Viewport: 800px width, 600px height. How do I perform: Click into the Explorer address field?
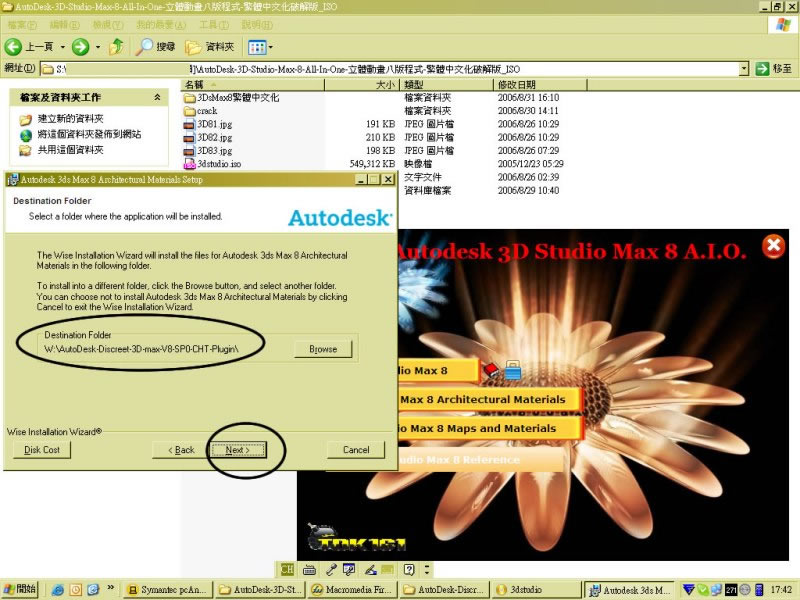coord(389,68)
